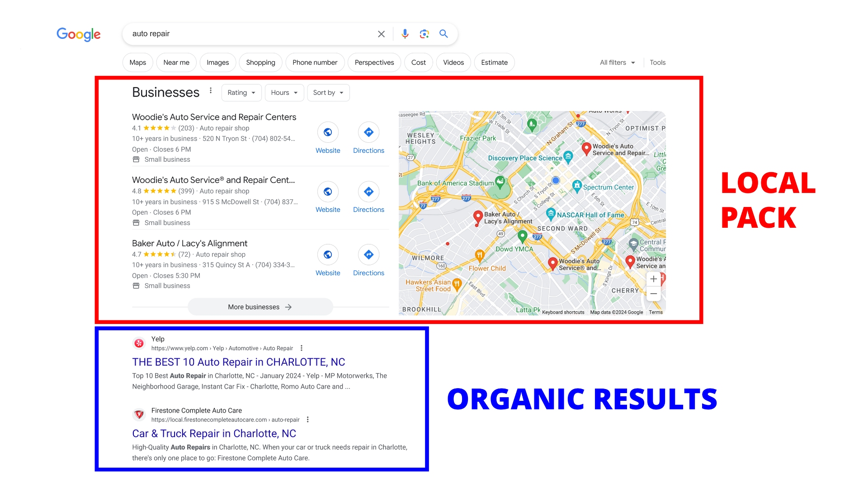Click the magnifier search icon
The image size is (868, 488).
443,34
